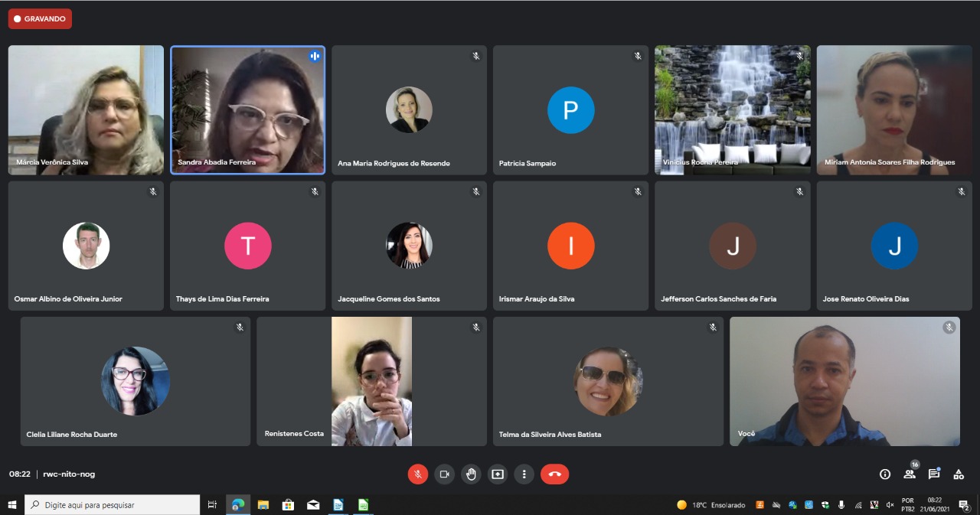Click the Windows search box
Screen dimensions: 980x515
(113, 505)
